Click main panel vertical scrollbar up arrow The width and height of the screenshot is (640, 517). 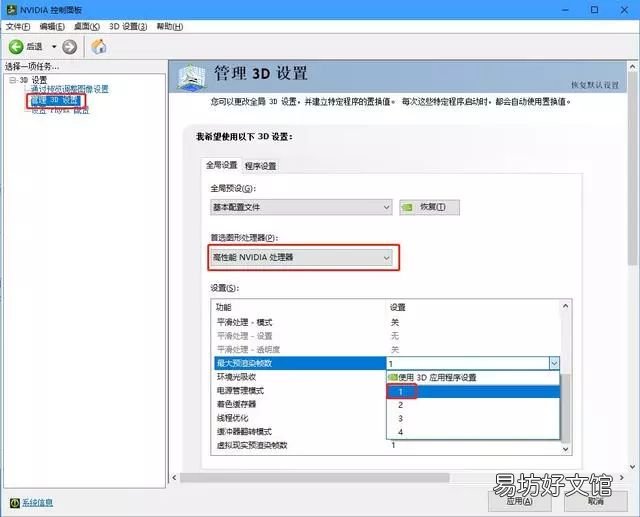[633, 66]
